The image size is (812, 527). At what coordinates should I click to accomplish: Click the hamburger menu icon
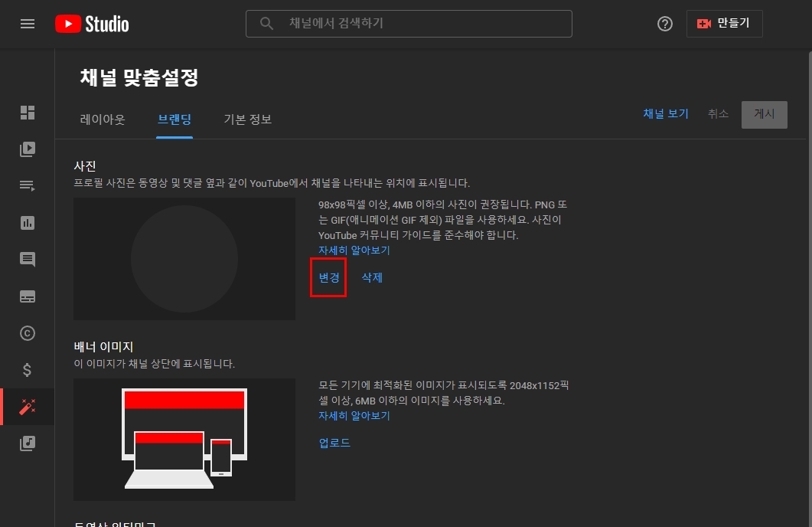[x=28, y=24]
